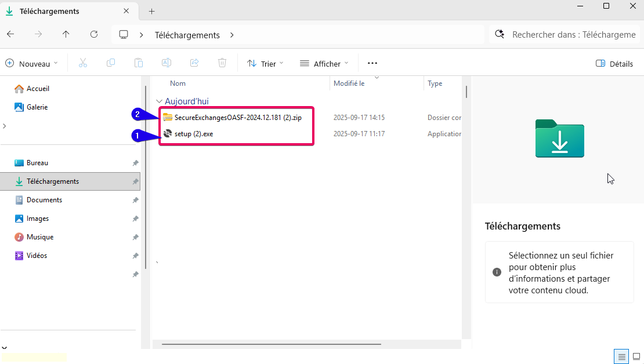Minimize the File Explorer window
The image size is (644, 364).
pos(580,6)
